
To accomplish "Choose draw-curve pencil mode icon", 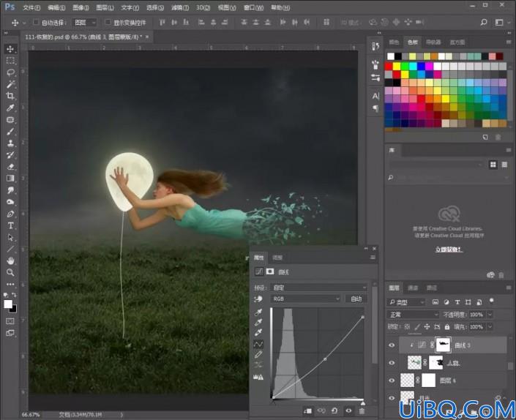I will (x=258, y=355).
